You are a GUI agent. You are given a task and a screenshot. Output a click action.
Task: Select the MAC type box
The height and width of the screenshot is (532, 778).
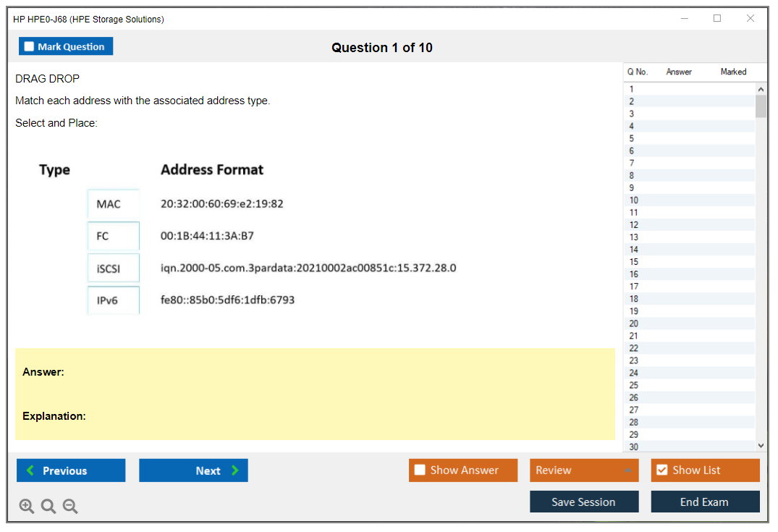coord(113,204)
